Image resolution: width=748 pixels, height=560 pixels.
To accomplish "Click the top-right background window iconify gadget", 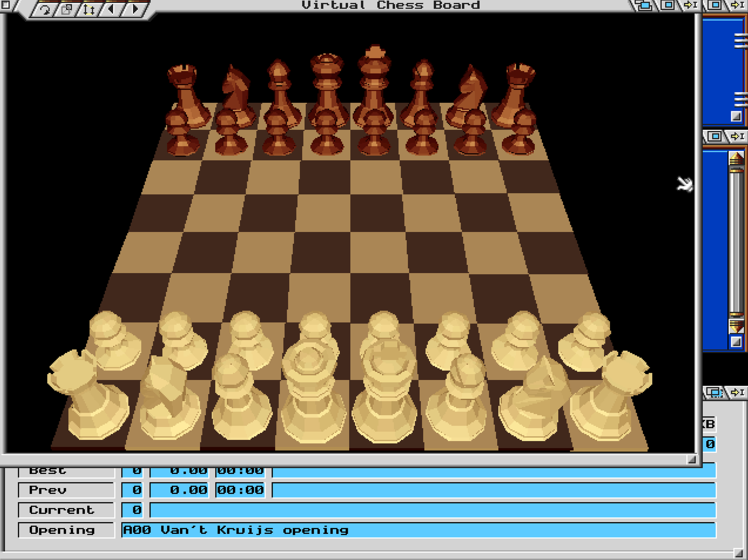I will click(x=737, y=6).
